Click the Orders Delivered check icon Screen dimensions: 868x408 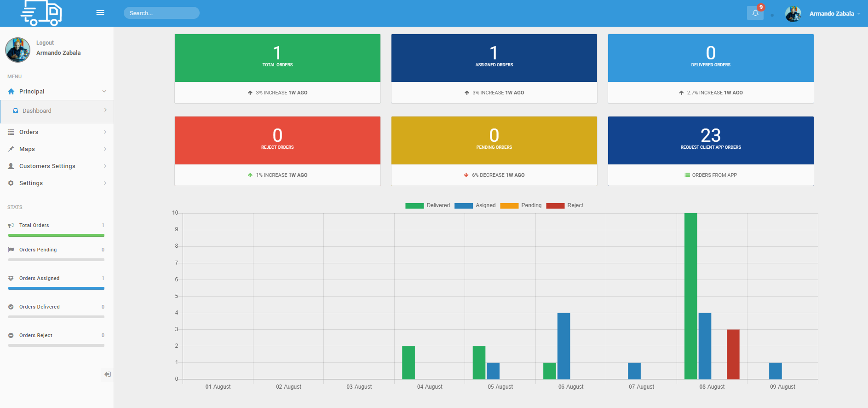[x=11, y=307]
